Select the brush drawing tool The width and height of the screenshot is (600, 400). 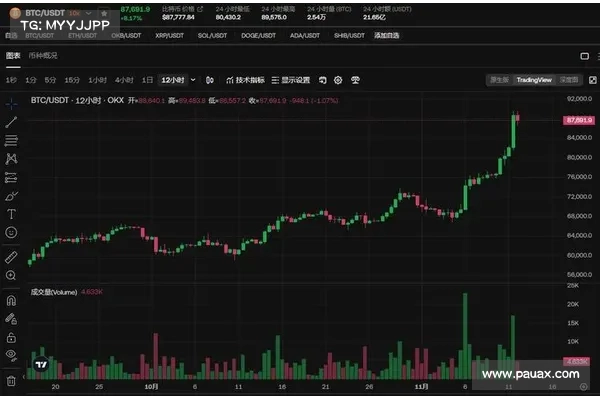(11, 196)
